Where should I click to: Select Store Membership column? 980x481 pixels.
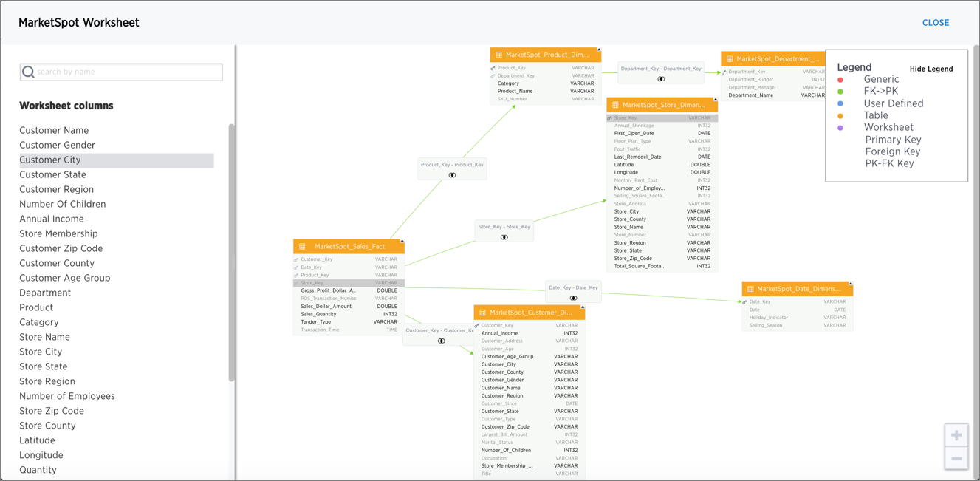(58, 233)
